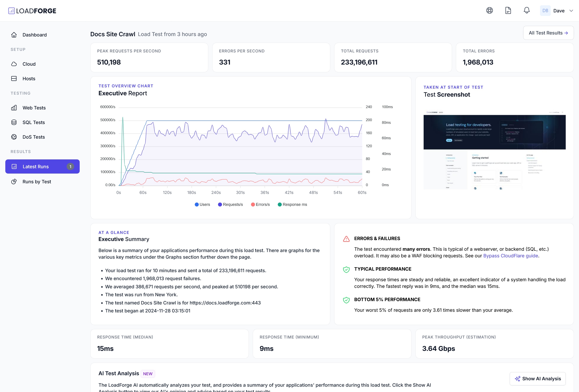Click the Dashboard home icon
Viewport: 579px width, 392px height.
tap(14, 35)
